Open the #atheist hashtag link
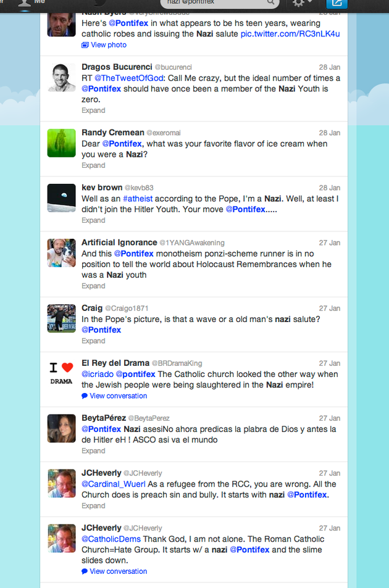 [x=138, y=199]
